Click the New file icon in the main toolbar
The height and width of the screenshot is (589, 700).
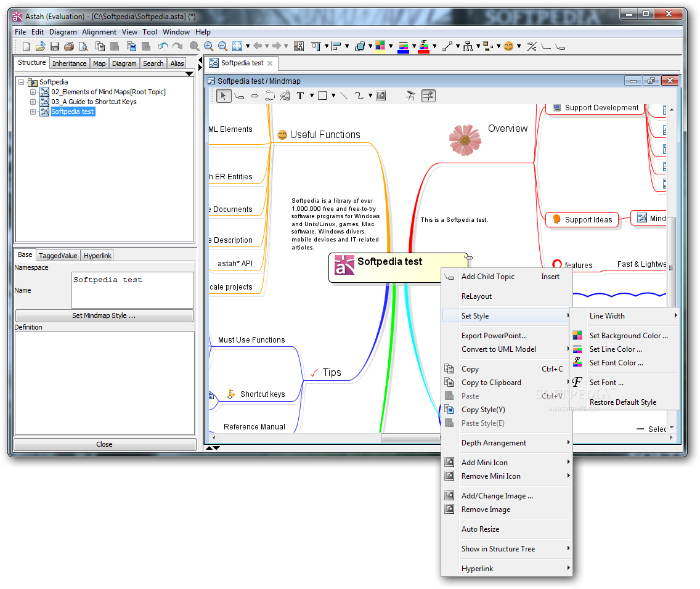[26, 46]
